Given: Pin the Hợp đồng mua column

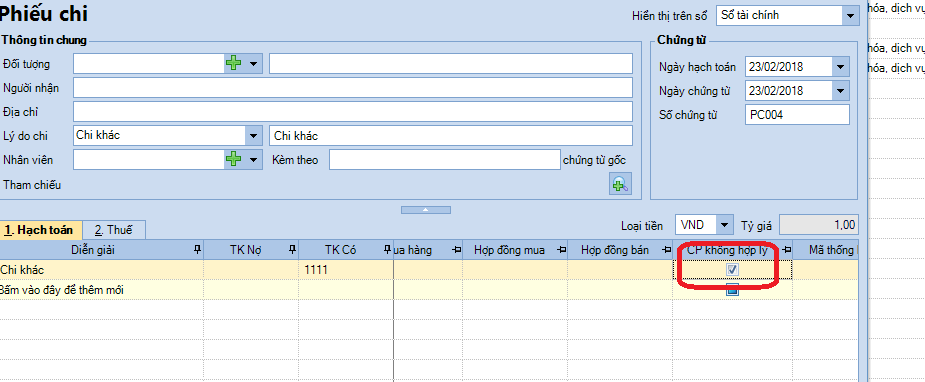Looking at the screenshot, I should point(562,250).
